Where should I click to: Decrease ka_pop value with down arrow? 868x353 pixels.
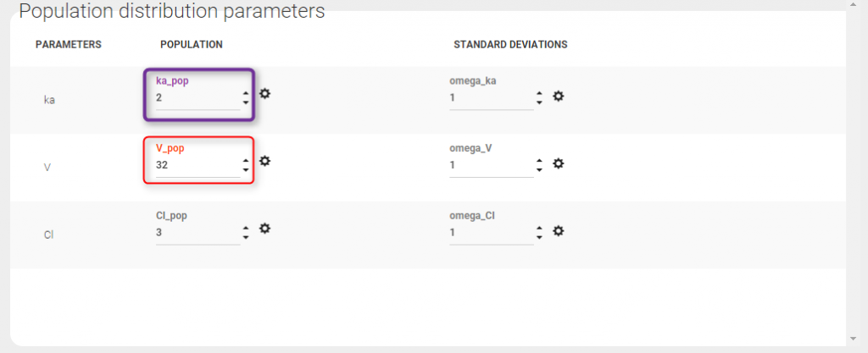coord(246,102)
